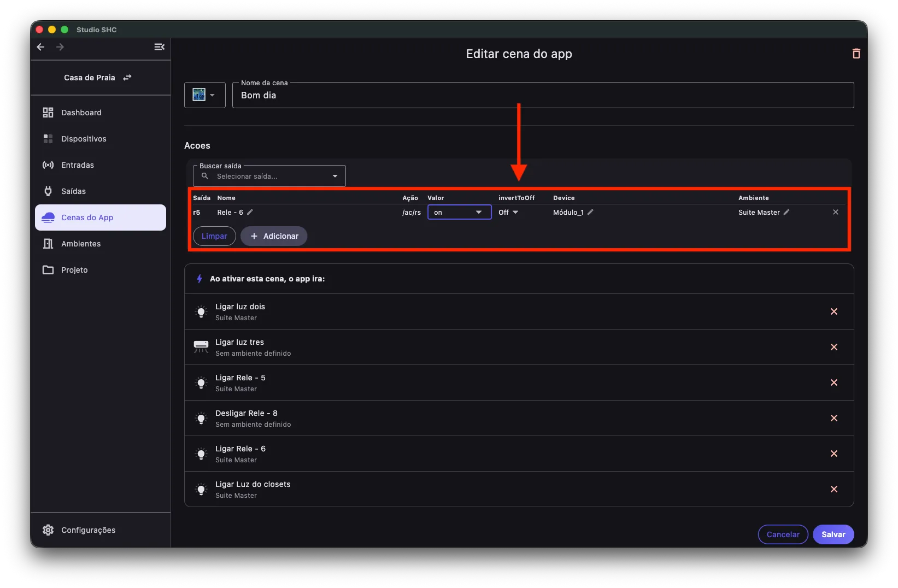This screenshot has width=898, height=588.
Task: Remove Ligar Rele - 5 action
Action: 834,383
